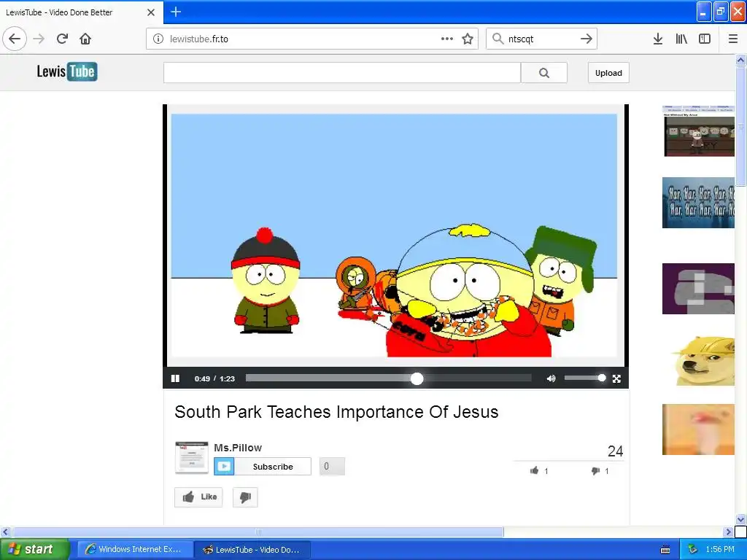
Task: Mute the video with the speaker icon
Action: (551, 378)
